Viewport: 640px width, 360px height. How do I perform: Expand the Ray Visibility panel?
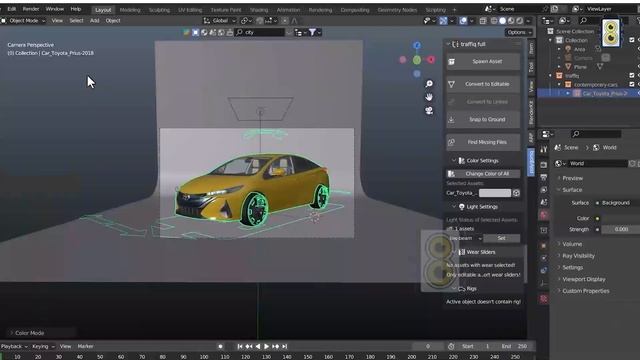click(x=577, y=256)
